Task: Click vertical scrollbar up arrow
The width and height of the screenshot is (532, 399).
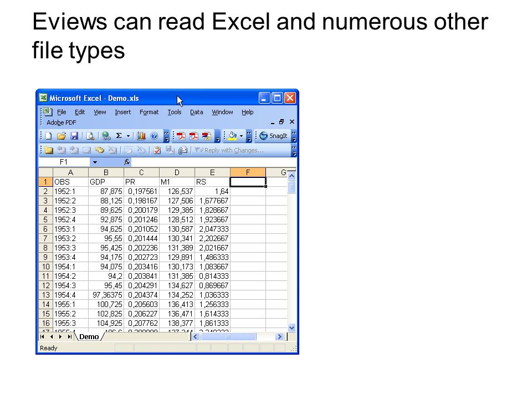Action: [291, 176]
